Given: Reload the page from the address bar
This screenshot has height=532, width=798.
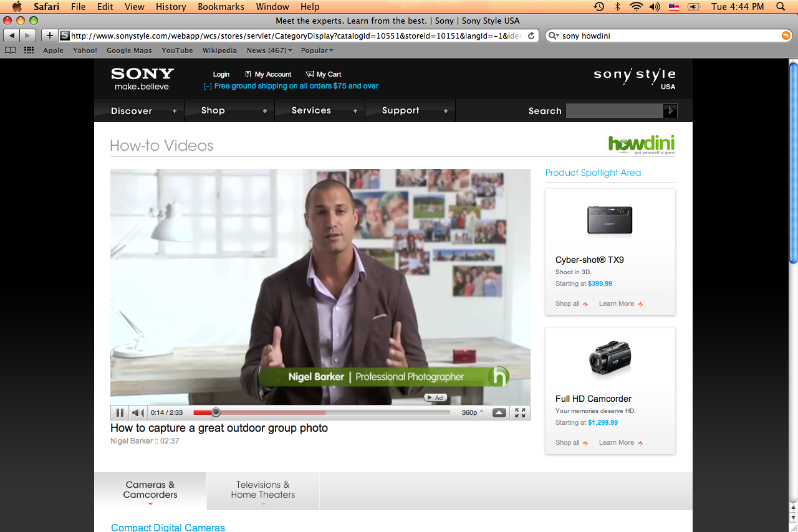Looking at the screenshot, I should click(x=531, y=36).
